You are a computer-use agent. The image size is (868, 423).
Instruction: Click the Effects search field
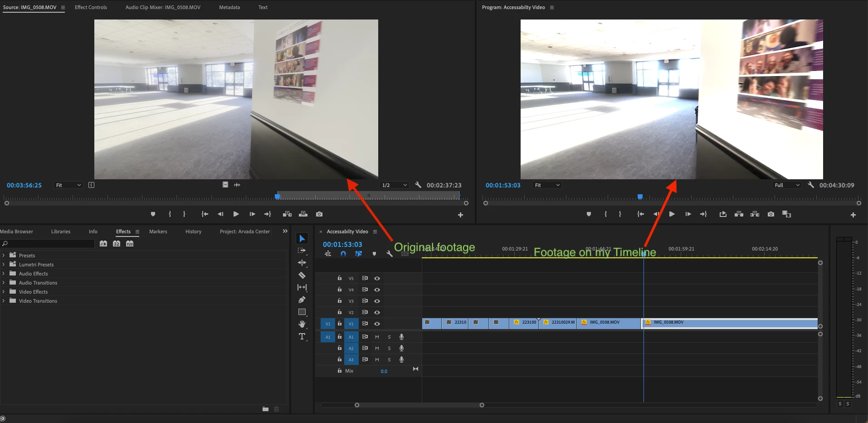[48, 244]
